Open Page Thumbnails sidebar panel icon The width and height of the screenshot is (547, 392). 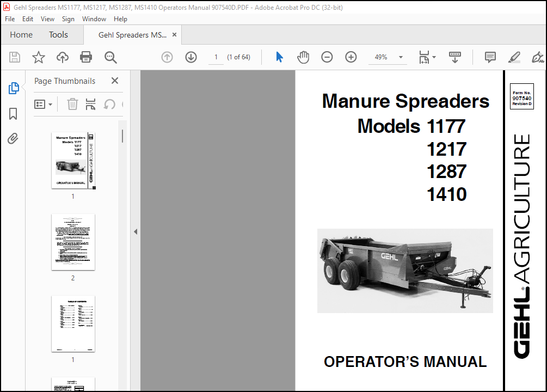pos(14,88)
